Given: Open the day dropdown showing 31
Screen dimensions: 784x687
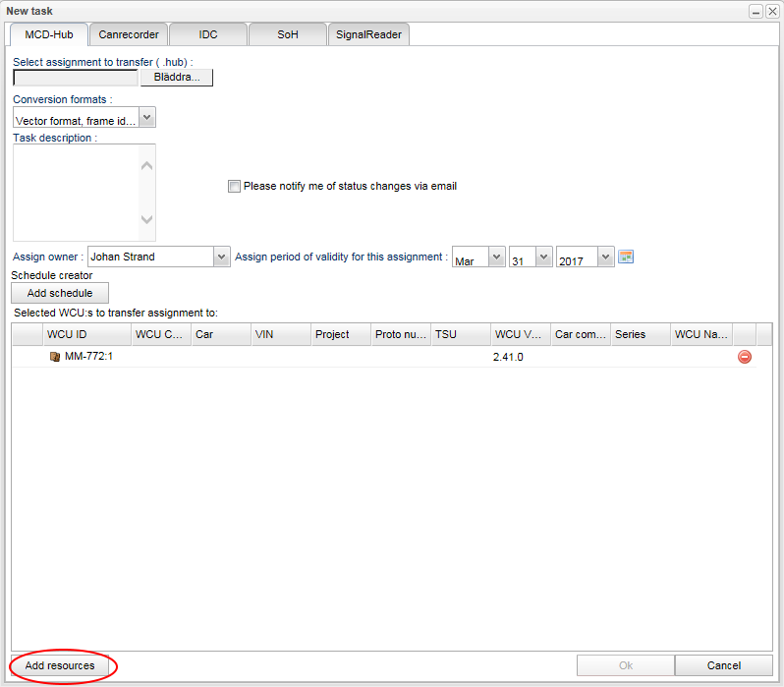Looking at the screenshot, I should pos(543,257).
